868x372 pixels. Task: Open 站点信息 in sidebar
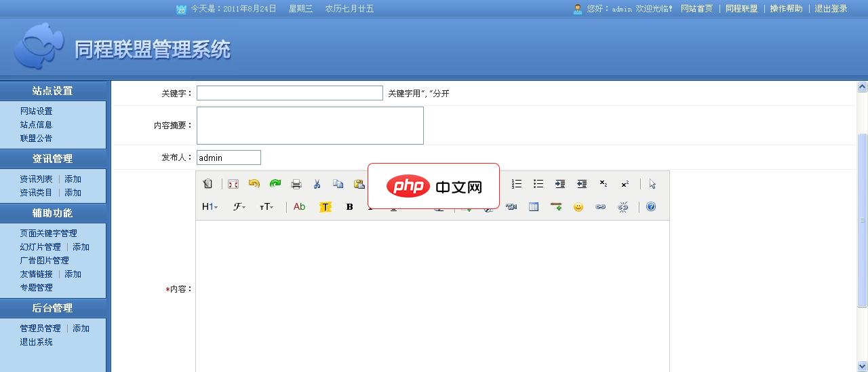36,125
